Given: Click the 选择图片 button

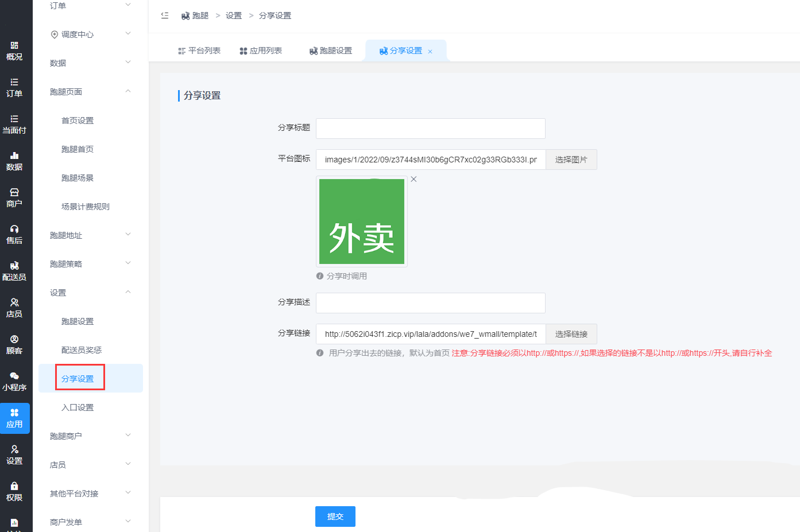Looking at the screenshot, I should 571,160.
